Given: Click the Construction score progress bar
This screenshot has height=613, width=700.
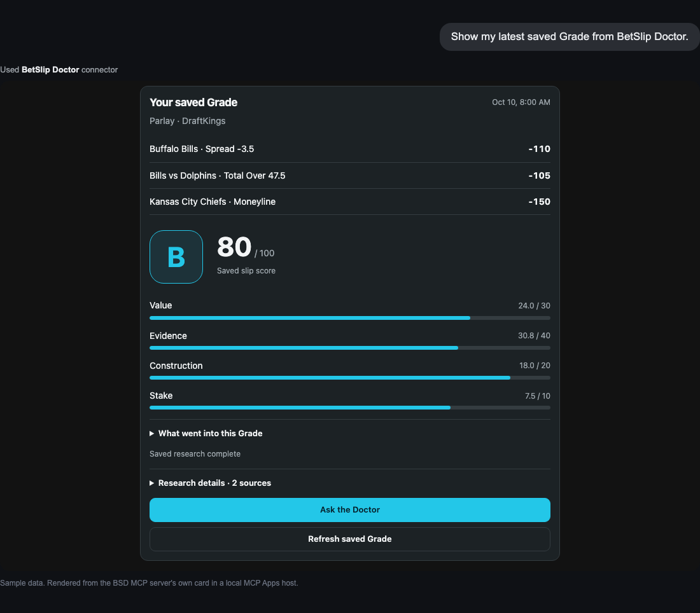Looking at the screenshot, I should [349, 378].
